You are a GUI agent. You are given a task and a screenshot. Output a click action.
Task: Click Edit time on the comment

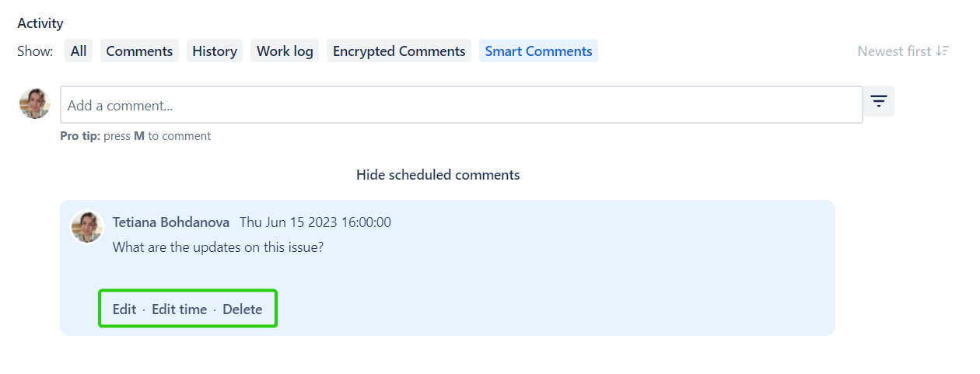179,309
